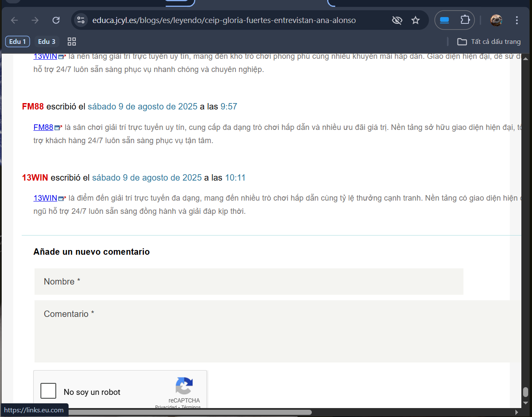Open the Chrome three-dot menu
The image size is (532, 417).
517,20
